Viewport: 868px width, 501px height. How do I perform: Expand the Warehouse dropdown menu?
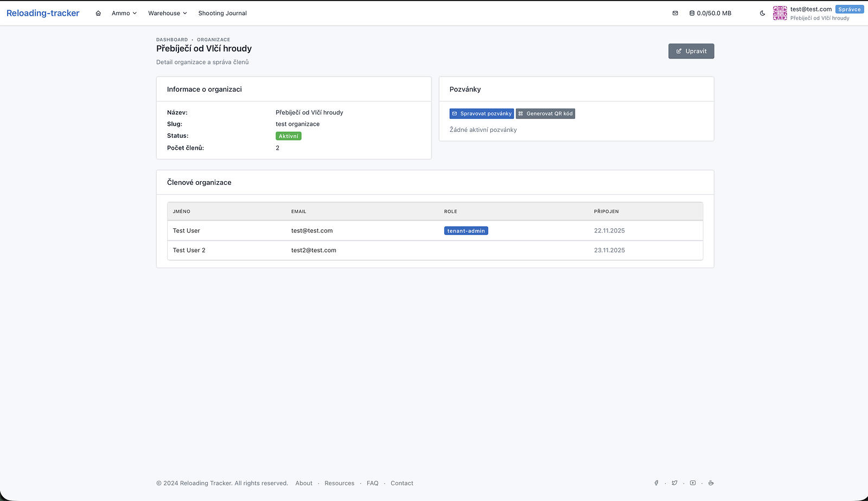[x=167, y=13]
